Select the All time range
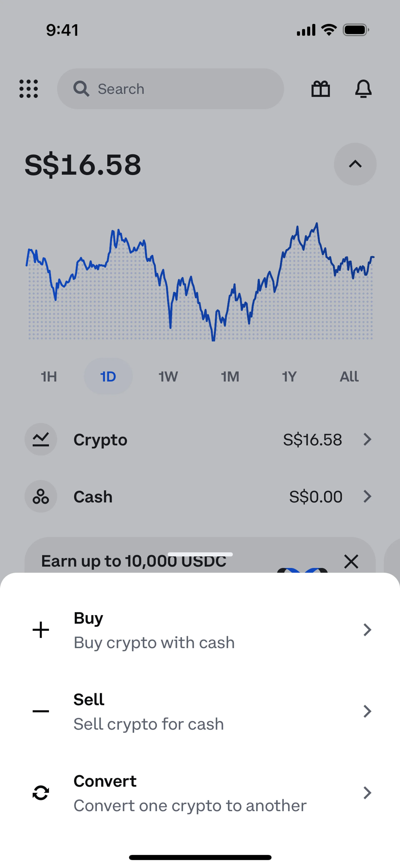 pos(349,376)
